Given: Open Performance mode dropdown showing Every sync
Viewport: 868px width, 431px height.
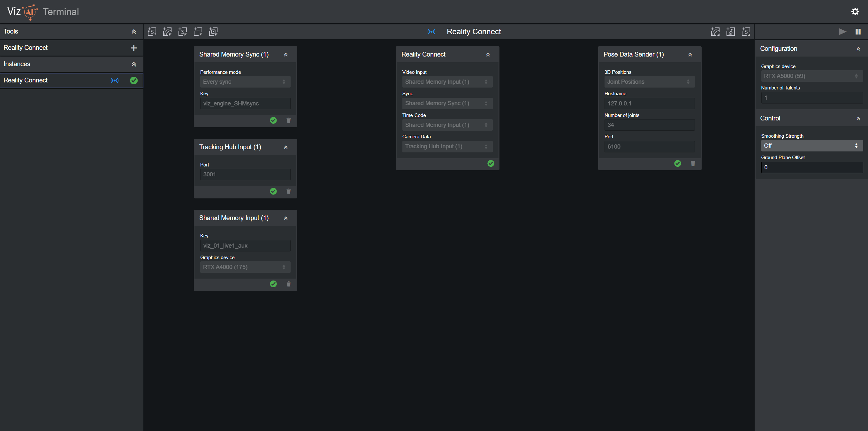Looking at the screenshot, I should click(x=245, y=82).
